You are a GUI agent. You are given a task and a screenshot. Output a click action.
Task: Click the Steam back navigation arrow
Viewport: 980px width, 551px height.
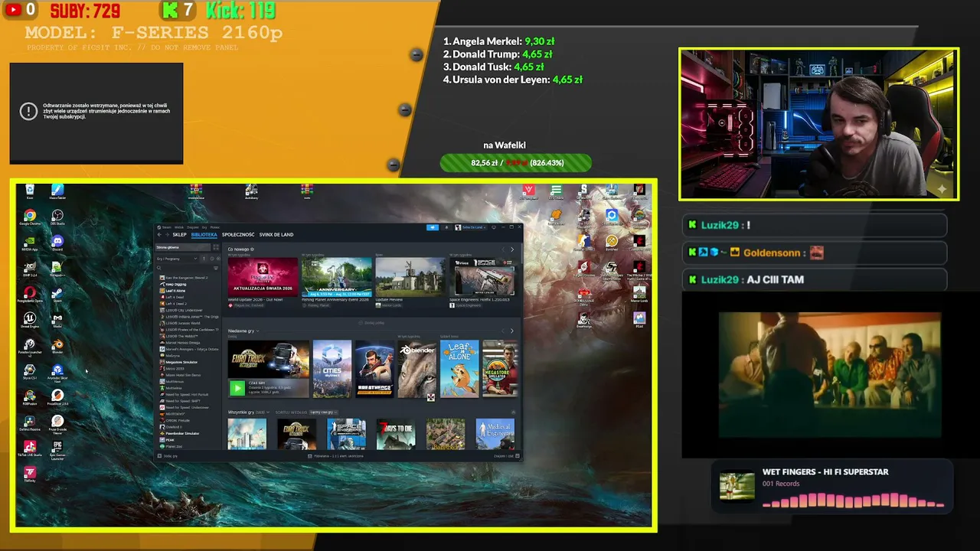[x=159, y=235]
